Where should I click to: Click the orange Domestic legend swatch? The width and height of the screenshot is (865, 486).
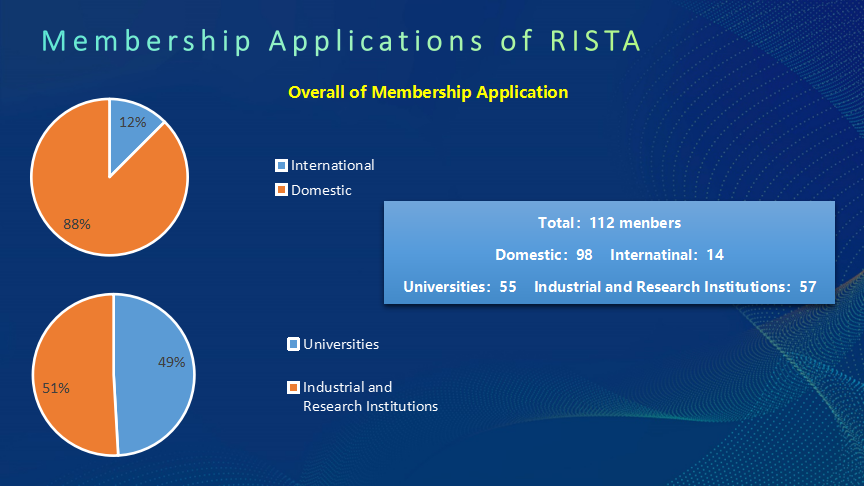coord(281,190)
